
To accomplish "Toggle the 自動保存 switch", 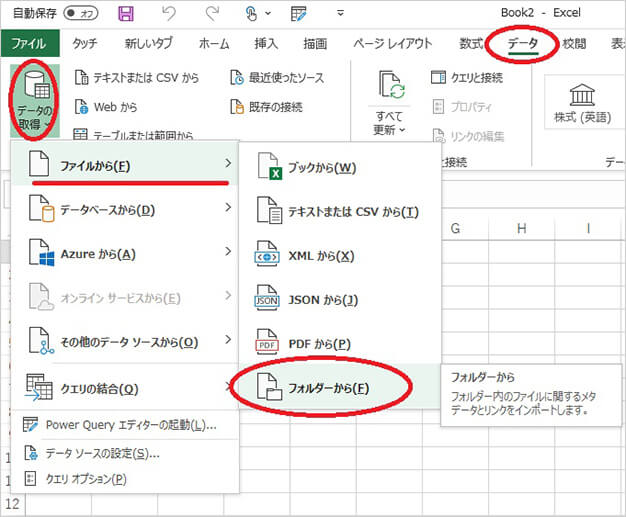I will pyautogui.click(x=81, y=14).
